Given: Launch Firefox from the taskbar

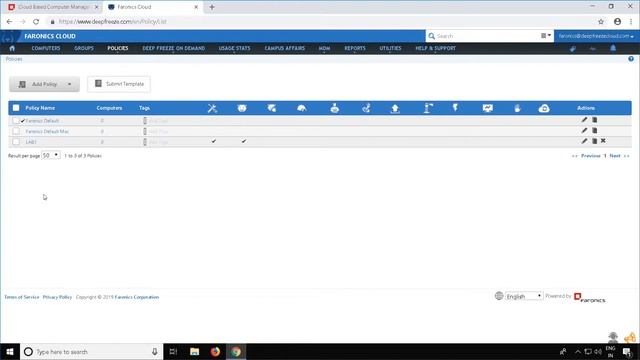Looking at the screenshot, I should 215,351.
